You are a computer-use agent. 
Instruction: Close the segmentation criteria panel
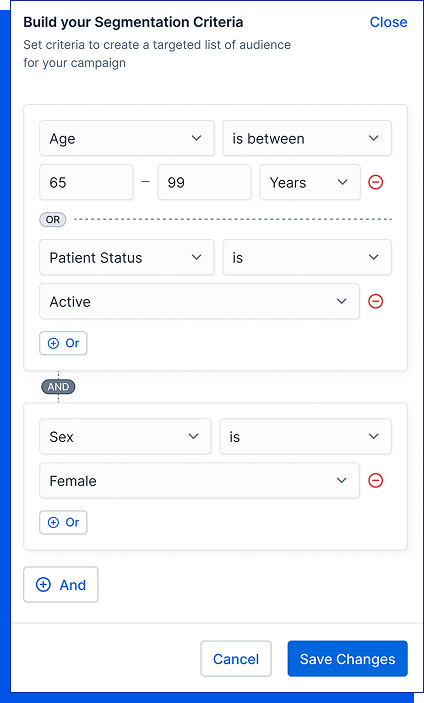[388, 22]
